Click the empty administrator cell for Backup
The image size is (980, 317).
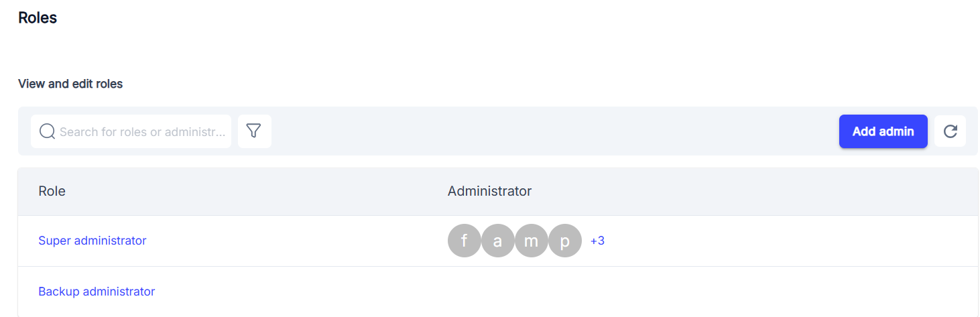pyautogui.click(x=712, y=292)
